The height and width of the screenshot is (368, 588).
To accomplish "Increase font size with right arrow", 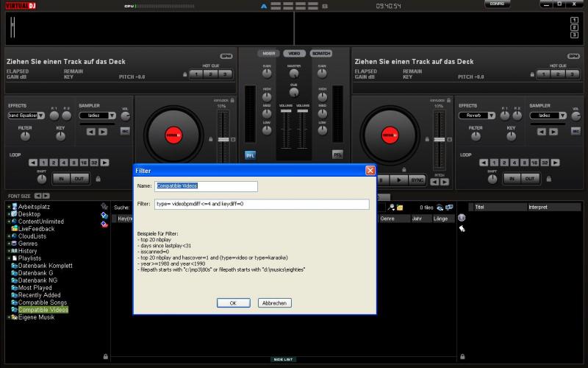I will 46,196.
